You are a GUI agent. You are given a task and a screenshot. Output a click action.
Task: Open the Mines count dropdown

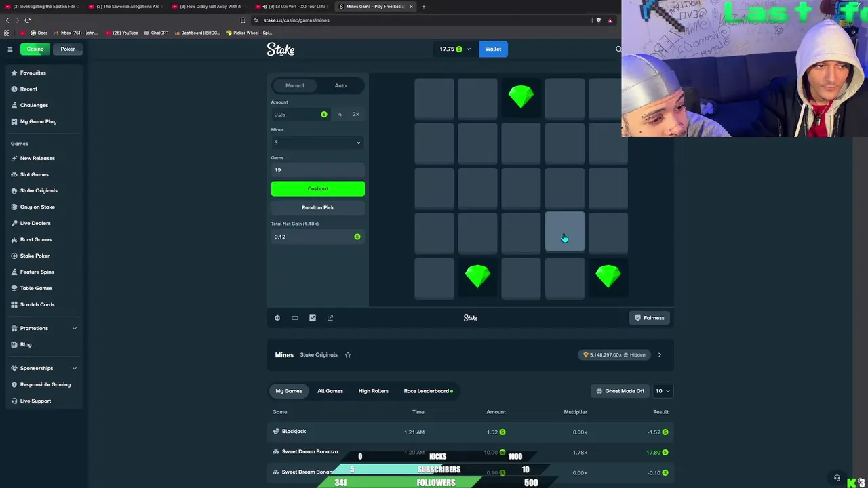317,142
